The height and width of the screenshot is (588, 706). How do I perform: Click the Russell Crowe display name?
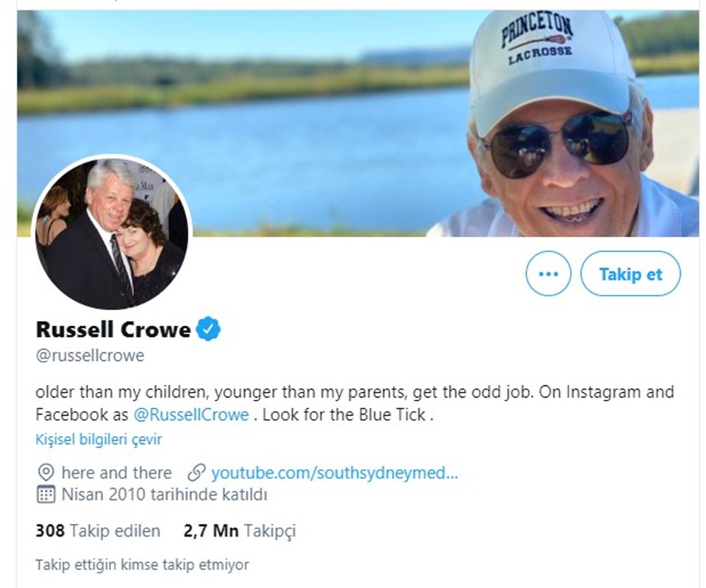click(113, 329)
